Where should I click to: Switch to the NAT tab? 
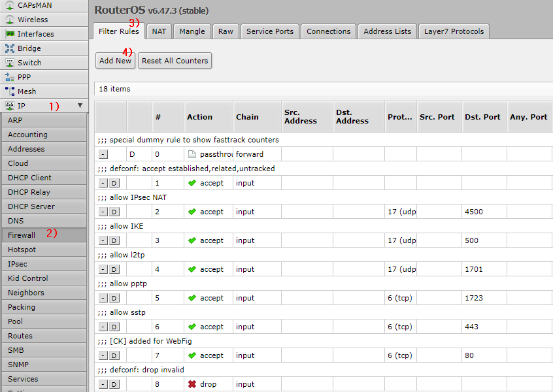pyautogui.click(x=159, y=31)
